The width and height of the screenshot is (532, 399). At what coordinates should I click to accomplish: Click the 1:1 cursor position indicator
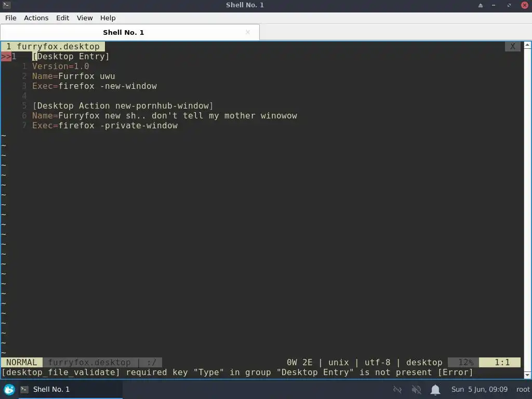point(500,362)
